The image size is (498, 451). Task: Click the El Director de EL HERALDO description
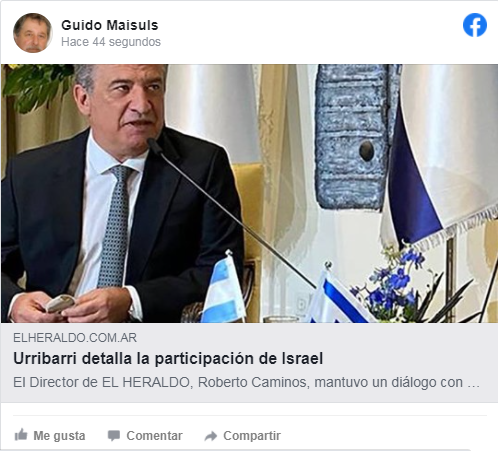click(246, 382)
